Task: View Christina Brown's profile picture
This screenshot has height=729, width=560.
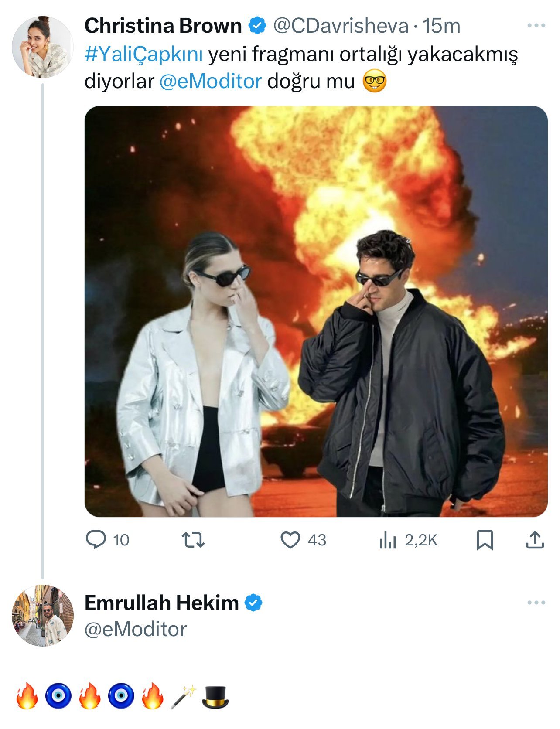Action: (42, 47)
